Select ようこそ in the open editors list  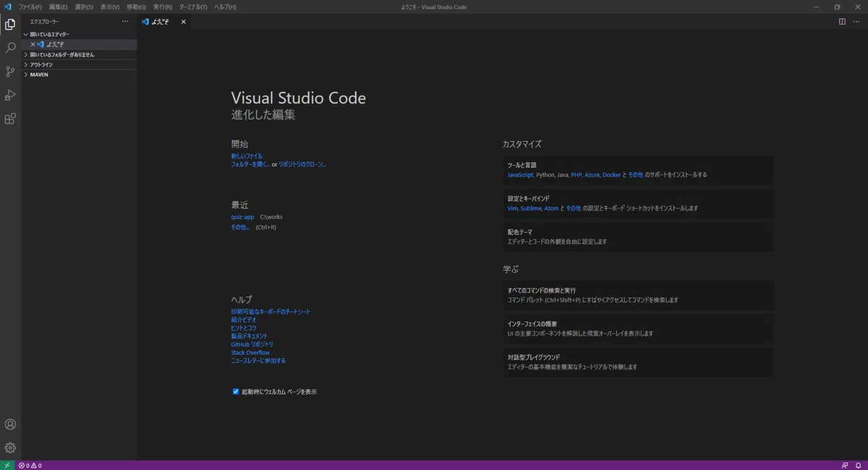(79, 44)
